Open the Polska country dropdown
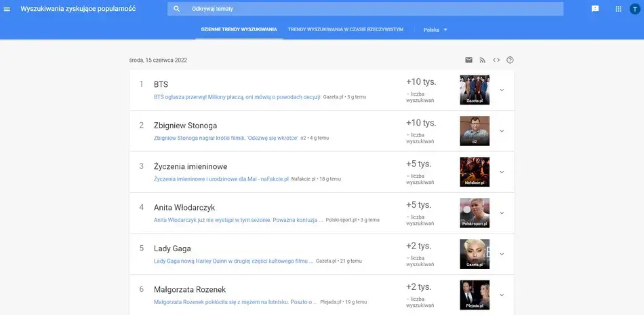Screen dimensions: 644x315 pyautogui.click(x=435, y=30)
